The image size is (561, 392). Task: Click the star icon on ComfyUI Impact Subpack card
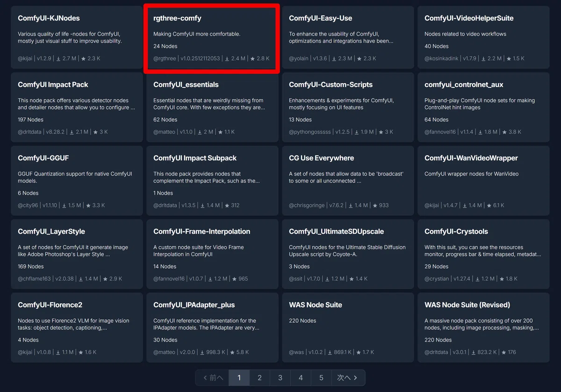tap(227, 206)
